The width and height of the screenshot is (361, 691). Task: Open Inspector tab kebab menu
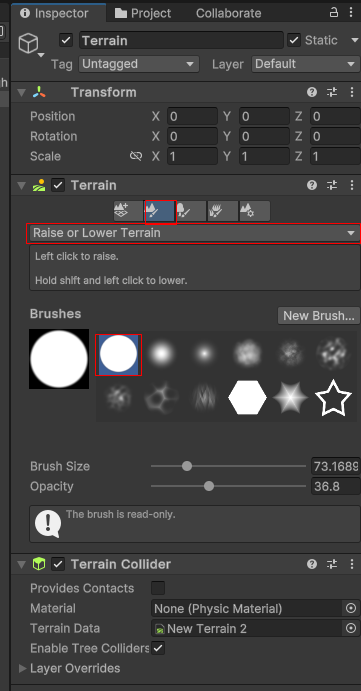(x=352, y=12)
